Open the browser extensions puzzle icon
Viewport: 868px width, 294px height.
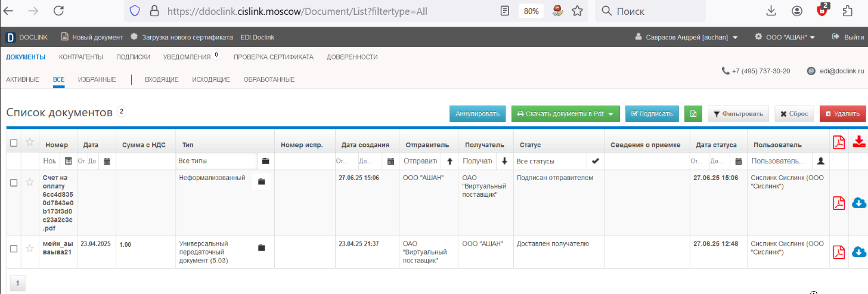click(848, 11)
